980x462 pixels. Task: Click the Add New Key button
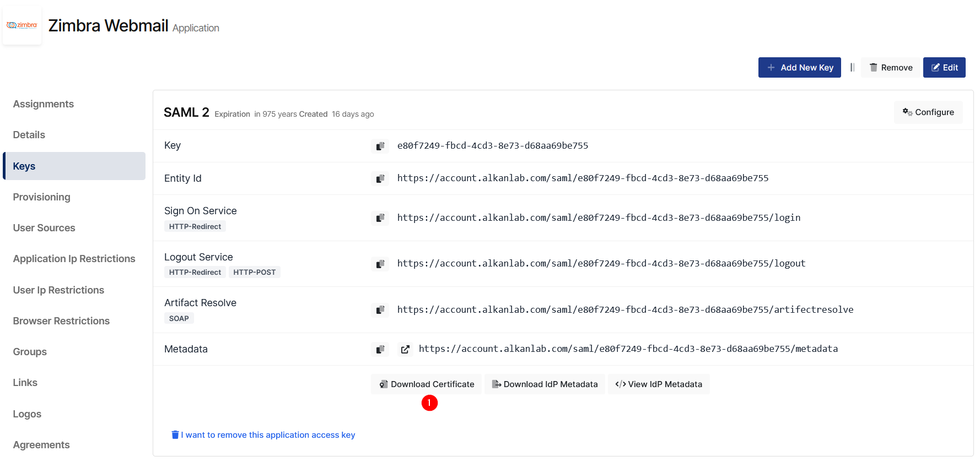coord(799,68)
